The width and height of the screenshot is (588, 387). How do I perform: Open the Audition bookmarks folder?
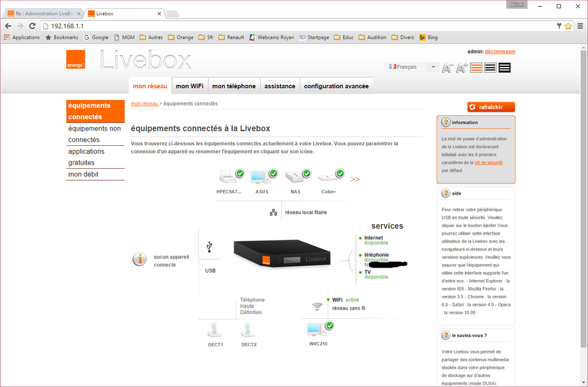point(373,38)
